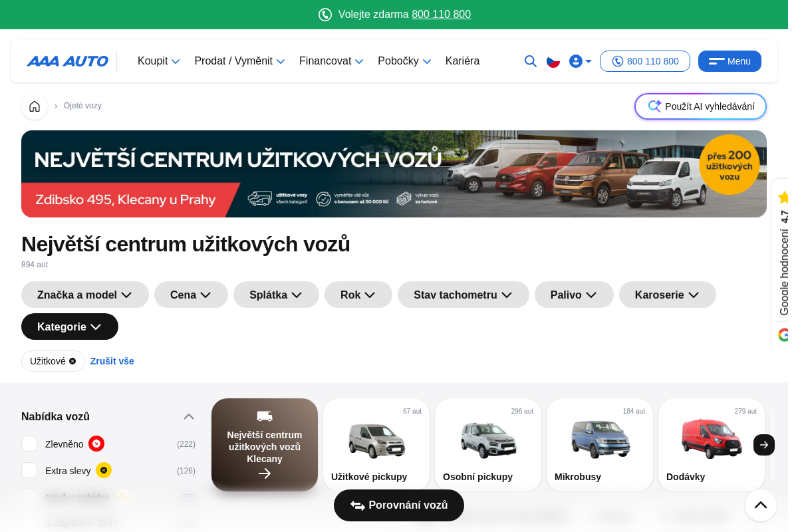Click the Extra slevy yellow badge icon
This screenshot has height=532, width=798.
tap(104, 470)
